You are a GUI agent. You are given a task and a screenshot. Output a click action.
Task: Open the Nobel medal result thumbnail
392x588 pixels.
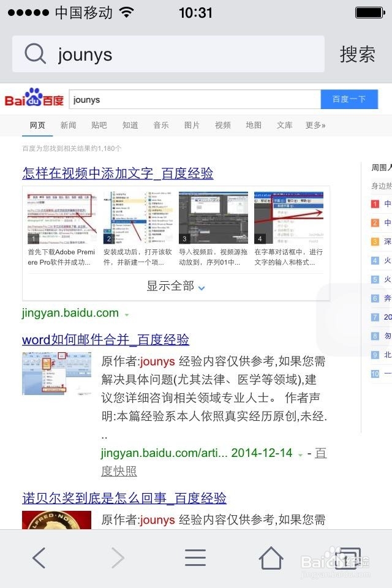(56, 520)
